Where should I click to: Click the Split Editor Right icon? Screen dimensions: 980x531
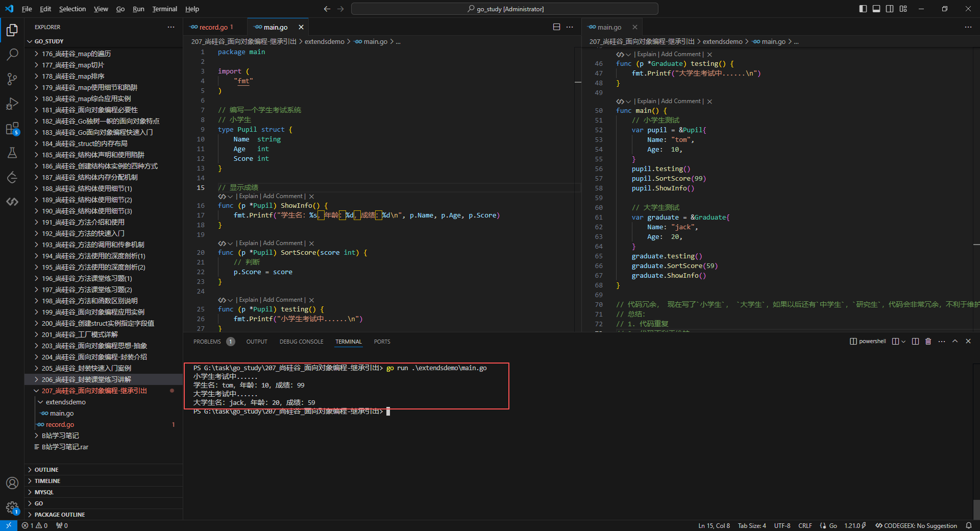coord(556,27)
